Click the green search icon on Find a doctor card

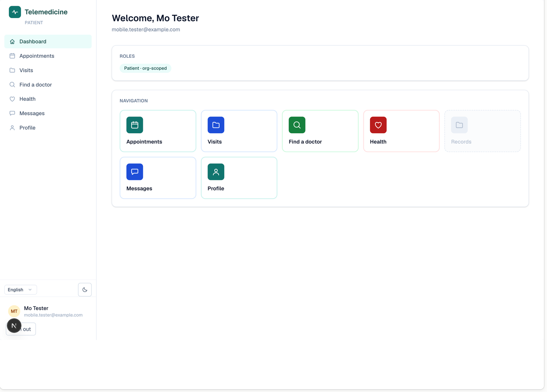[297, 125]
